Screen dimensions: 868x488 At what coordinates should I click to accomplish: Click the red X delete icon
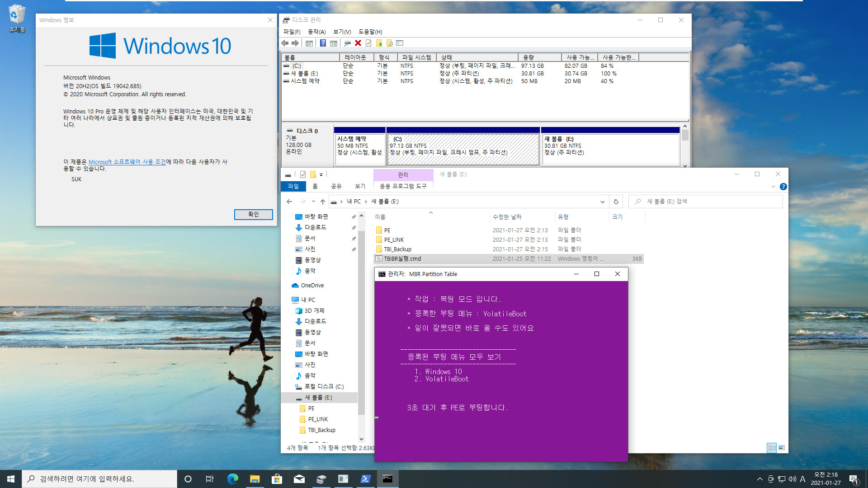point(358,43)
